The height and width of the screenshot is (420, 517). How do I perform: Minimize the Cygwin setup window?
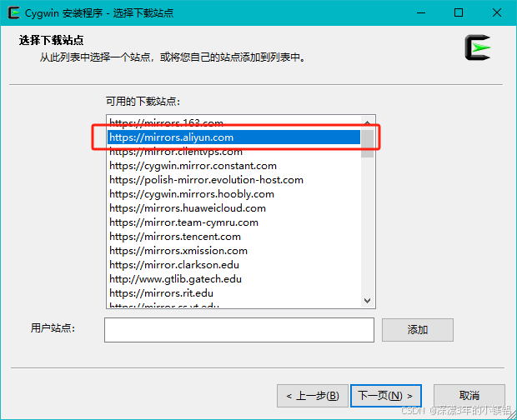tap(421, 12)
